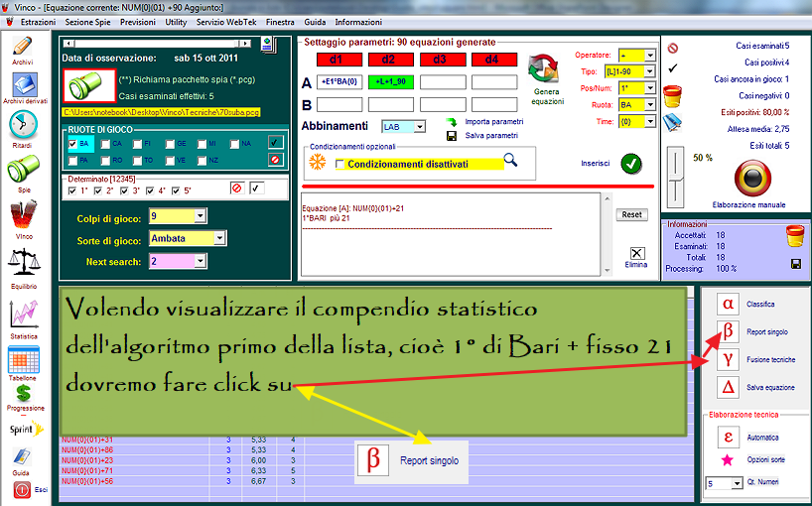Click the Elaborazione manuale eye icon
812x506 pixels.
pyautogui.click(x=737, y=177)
